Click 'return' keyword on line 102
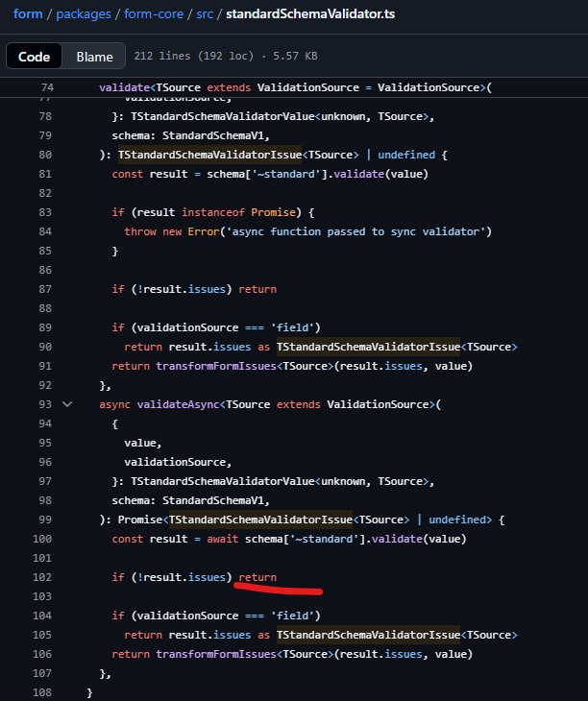The image size is (588, 701). (x=257, y=577)
